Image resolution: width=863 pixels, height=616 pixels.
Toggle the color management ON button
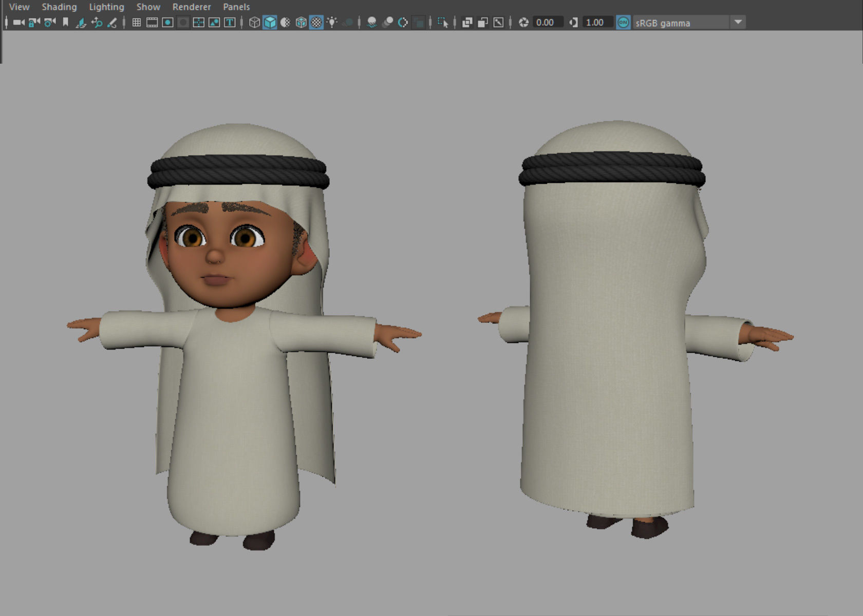pos(623,22)
